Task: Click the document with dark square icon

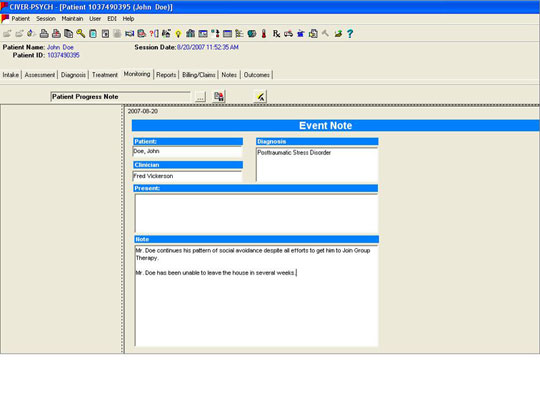Action: [105, 33]
